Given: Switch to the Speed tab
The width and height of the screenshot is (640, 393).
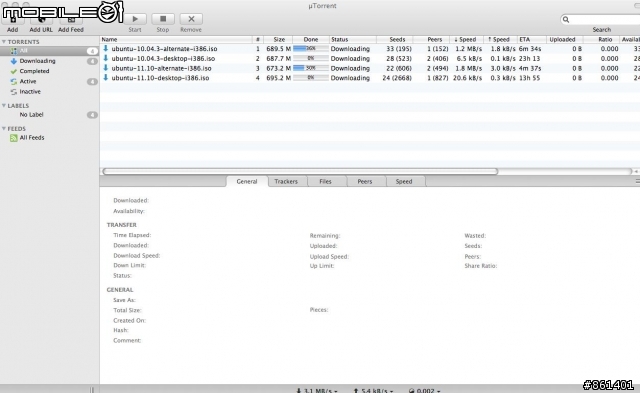Looking at the screenshot, I should 404,182.
